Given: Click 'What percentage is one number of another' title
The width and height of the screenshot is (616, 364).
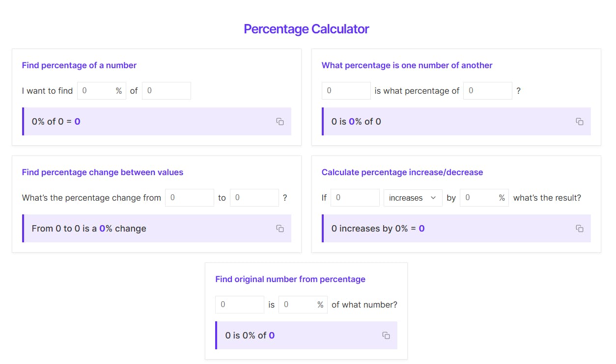Looking at the screenshot, I should tap(407, 65).
